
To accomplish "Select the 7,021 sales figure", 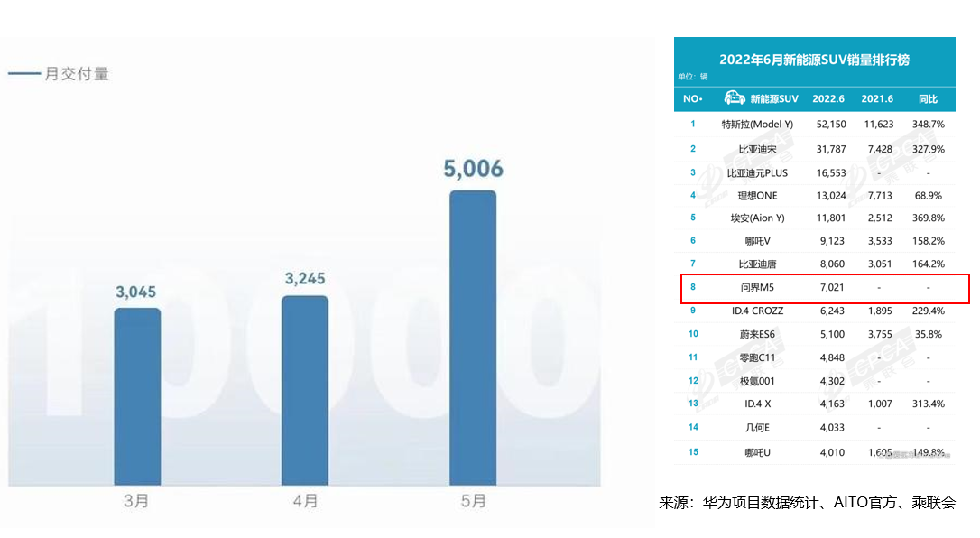I will tap(833, 287).
